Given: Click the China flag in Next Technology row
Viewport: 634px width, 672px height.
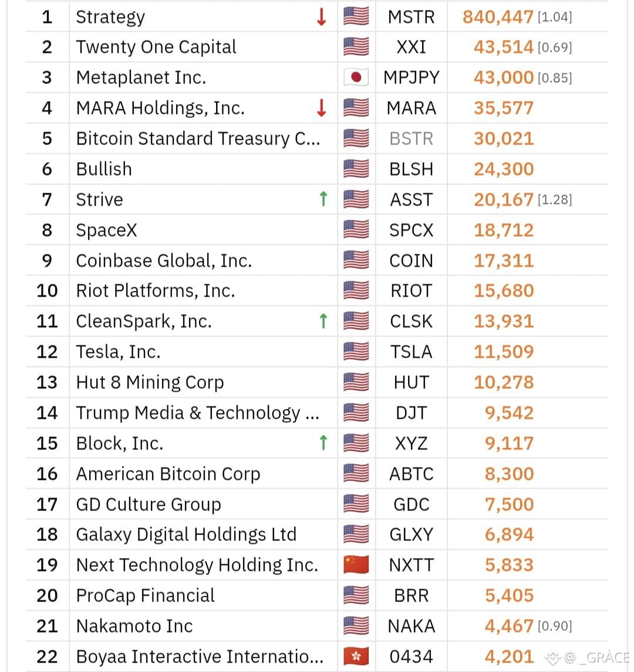Looking at the screenshot, I should click(x=356, y=565).
